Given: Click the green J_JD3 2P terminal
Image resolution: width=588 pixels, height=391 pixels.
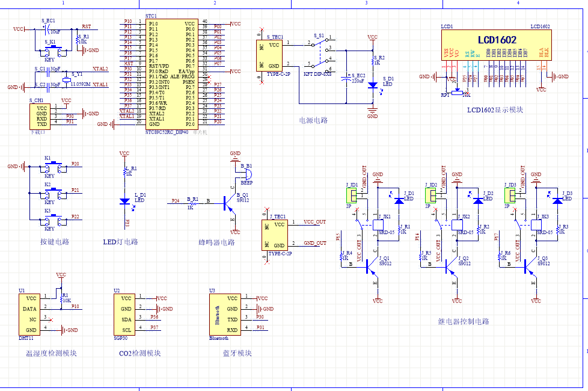Looking at the screenshot, I should 510,195.
